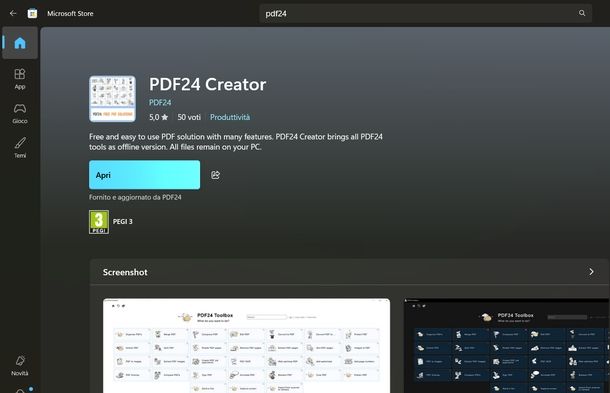Click the Apri button
Viewport: 610px width, 393px height.
(x=144, y=175)
